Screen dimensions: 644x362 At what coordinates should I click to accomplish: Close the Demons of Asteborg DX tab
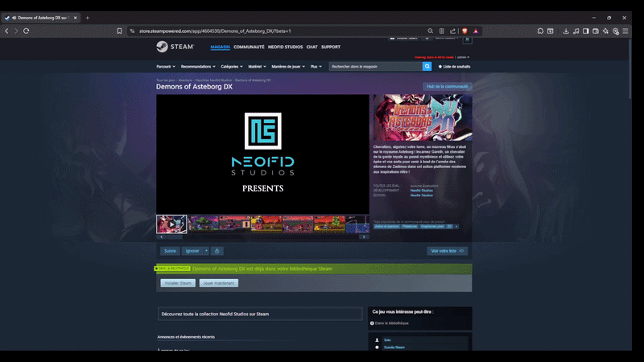click(75, 18)
